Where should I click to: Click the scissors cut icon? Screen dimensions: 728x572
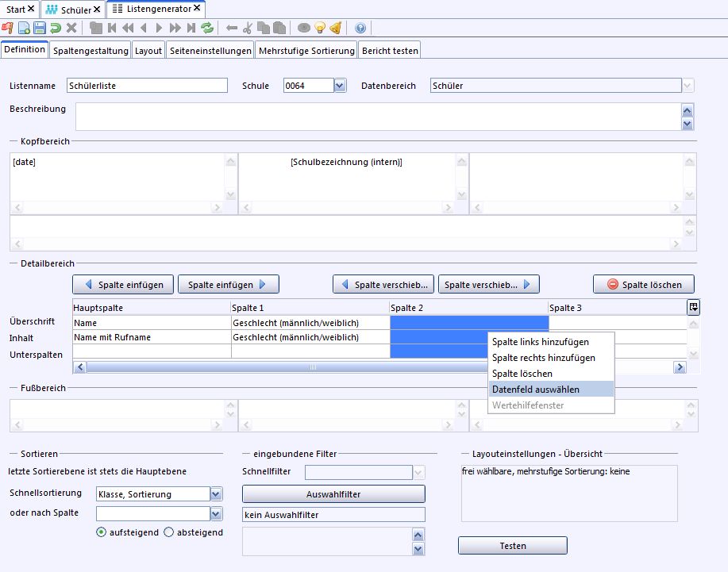pyautogui.click(x=248, y=29)
